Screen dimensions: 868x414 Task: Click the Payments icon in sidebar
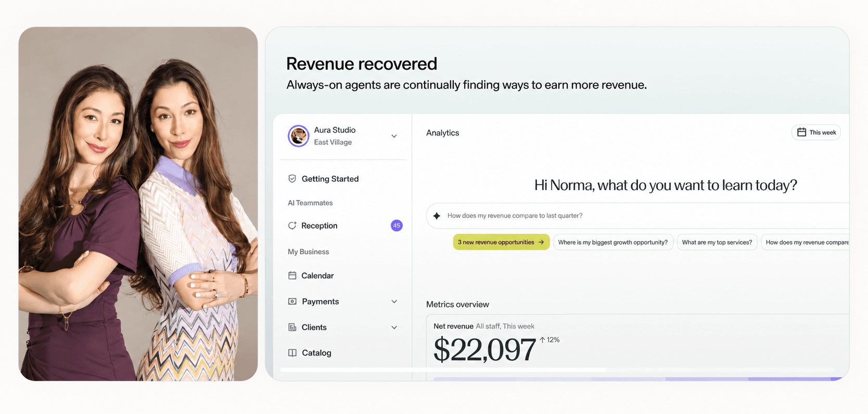click(292, 302)
